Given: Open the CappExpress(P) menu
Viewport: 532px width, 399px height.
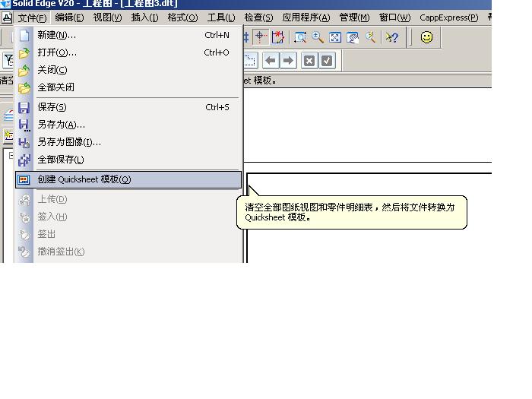Looking at the screenshot, I should (x=449, y=17).
